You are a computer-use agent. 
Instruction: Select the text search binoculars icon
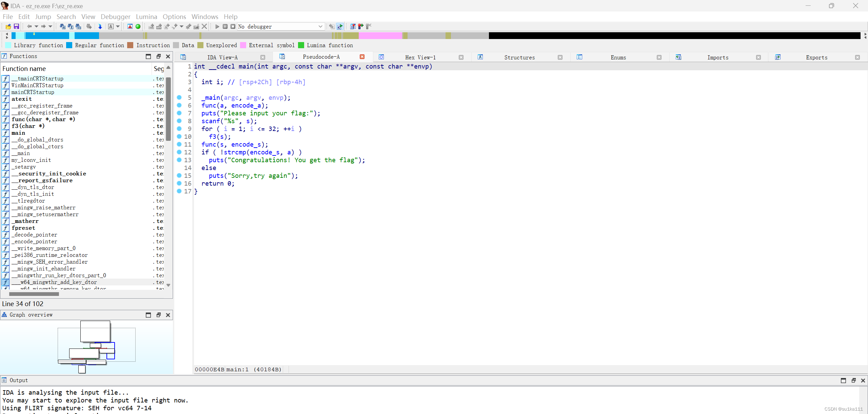point(70,26)
